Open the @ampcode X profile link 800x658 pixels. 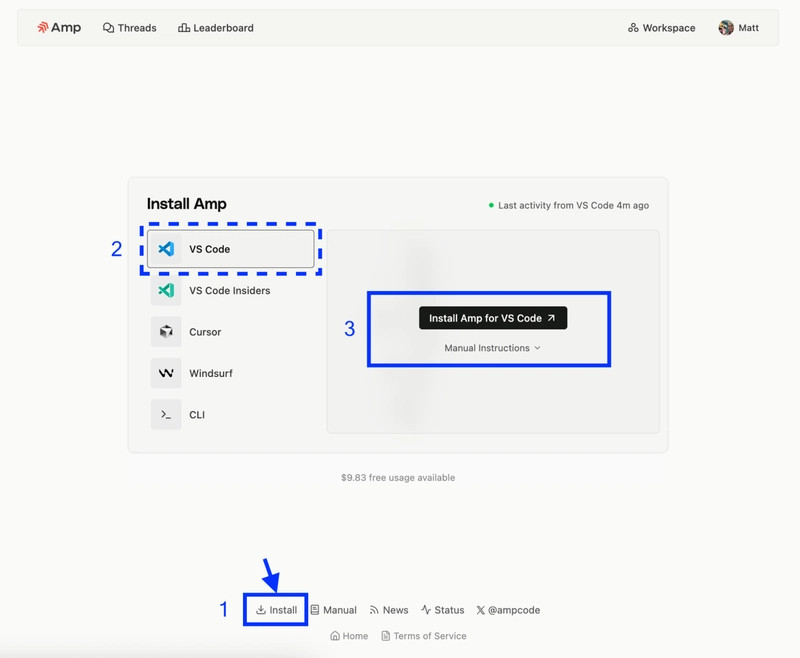(508, 610)
